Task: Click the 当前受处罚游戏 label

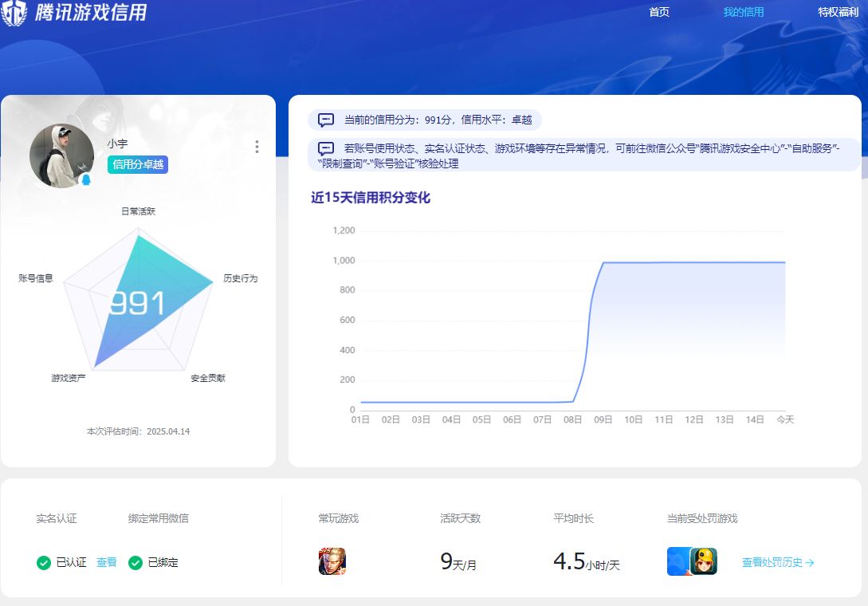Action: [702, 518]
